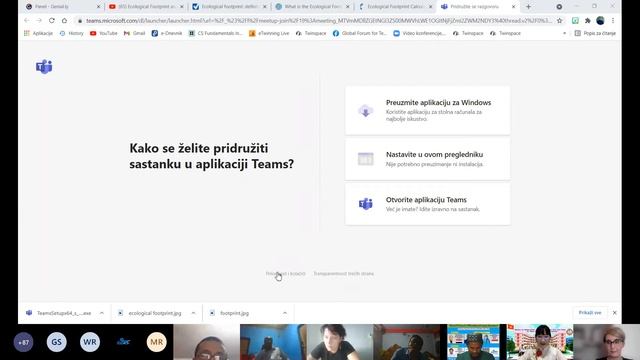Viewport: 640px width, 360px height.
Task: Switch to What is the Ecological Footprint tab
Action: [x=313, y=7]
